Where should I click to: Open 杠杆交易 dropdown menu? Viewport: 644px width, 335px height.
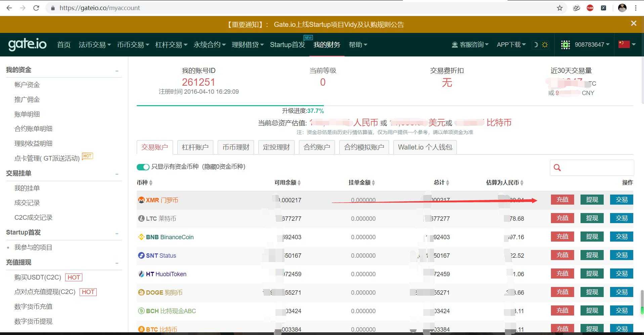[171, 45]
